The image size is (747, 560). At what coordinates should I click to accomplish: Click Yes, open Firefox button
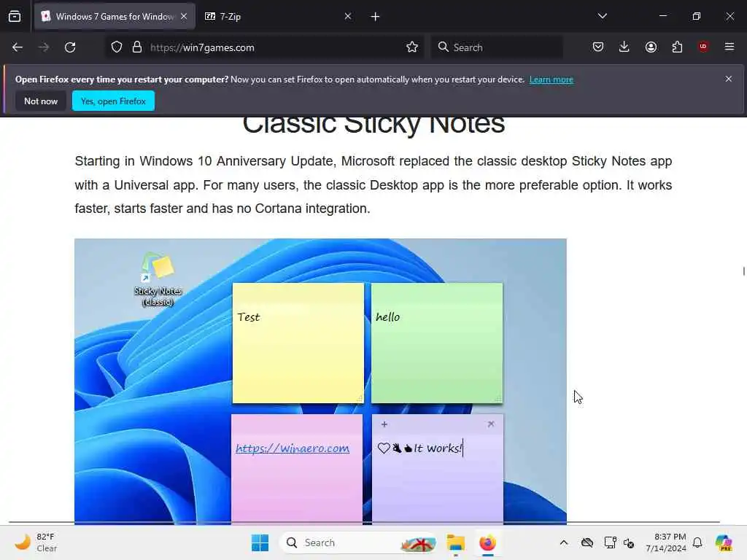[113, 101]
